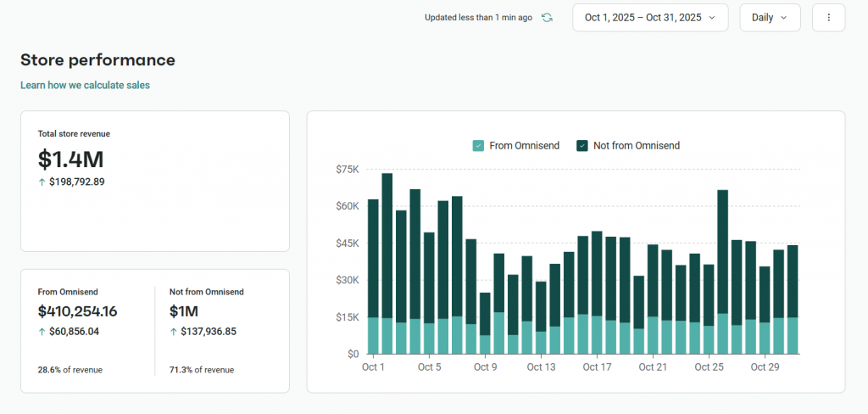868x414 pixels.
Task: Click the Oct 17 x-axis label
Action: coord(597,366)
